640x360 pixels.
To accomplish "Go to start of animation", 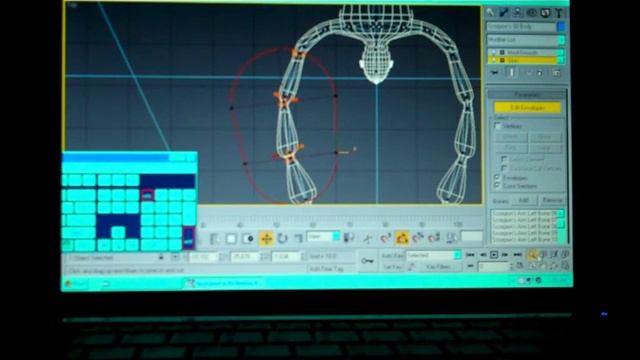I will (x=471, y=255).
